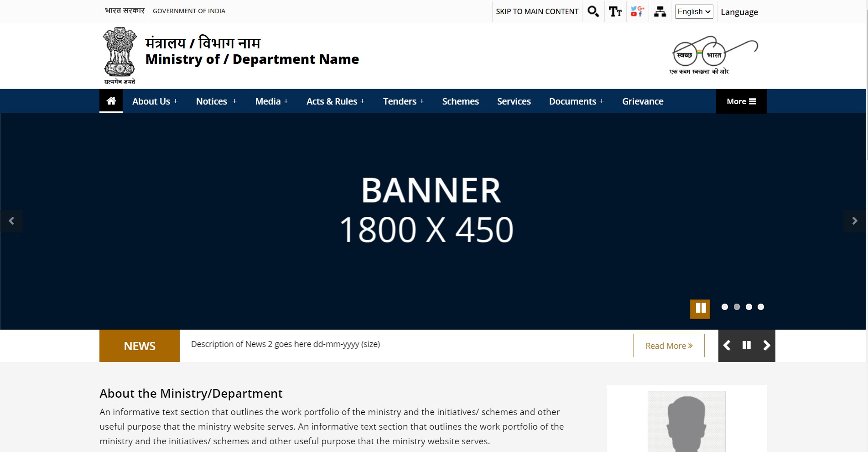Expand the More menu
The width and height of the screenshot is (868, 452).
pyautogui.click(x=741, y=101)
